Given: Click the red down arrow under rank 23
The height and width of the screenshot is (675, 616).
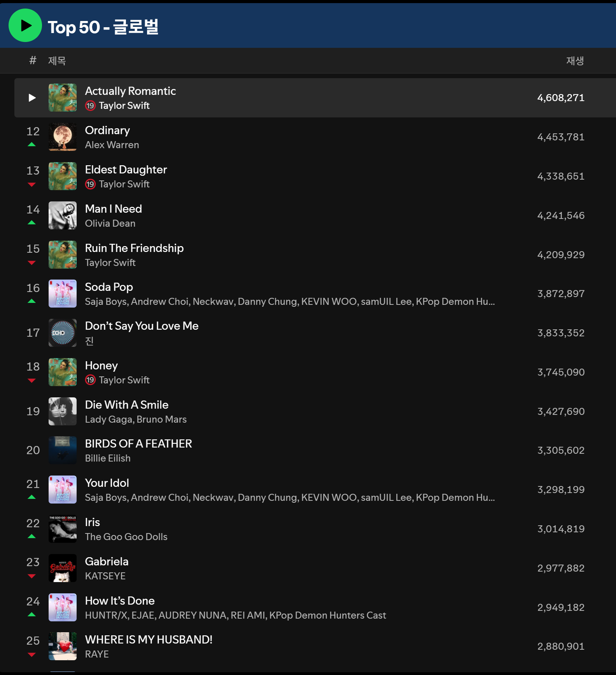Looking at the screenshot, I should (x=32, y=576).
